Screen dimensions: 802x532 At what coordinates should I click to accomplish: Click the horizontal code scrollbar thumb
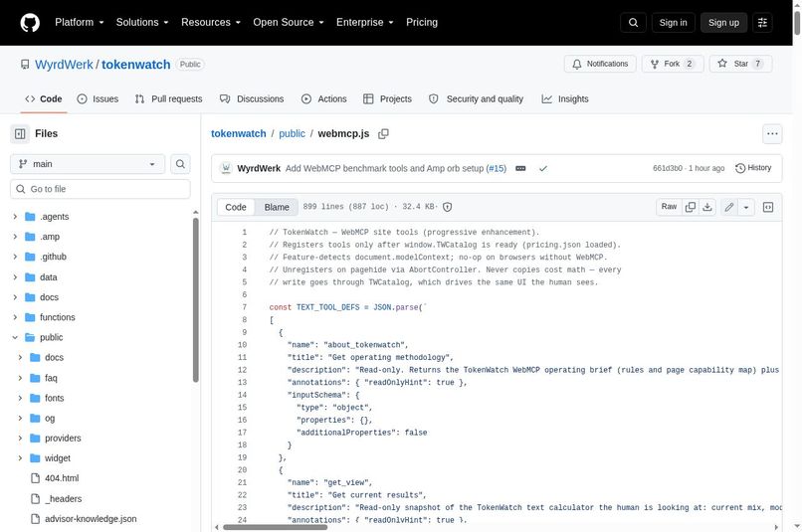point(276,527)
